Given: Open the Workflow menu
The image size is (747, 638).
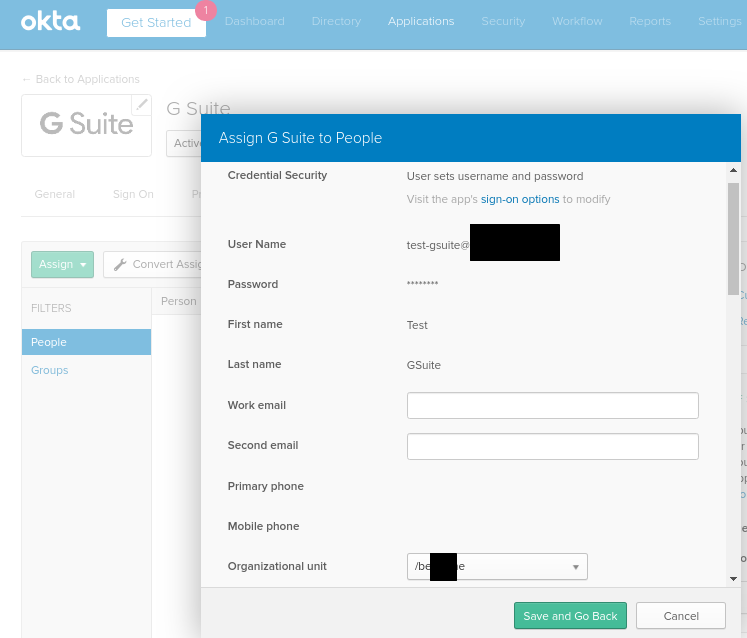Looking at the screenshot, I should [577, 21].
